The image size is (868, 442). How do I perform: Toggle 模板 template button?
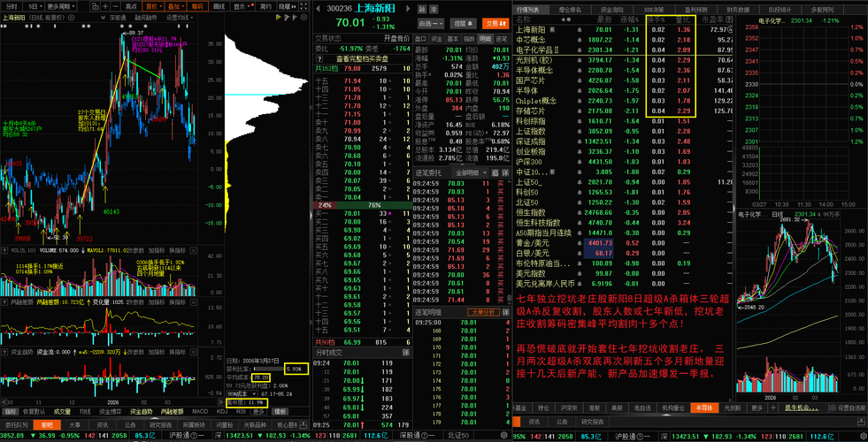coord(280,412)
